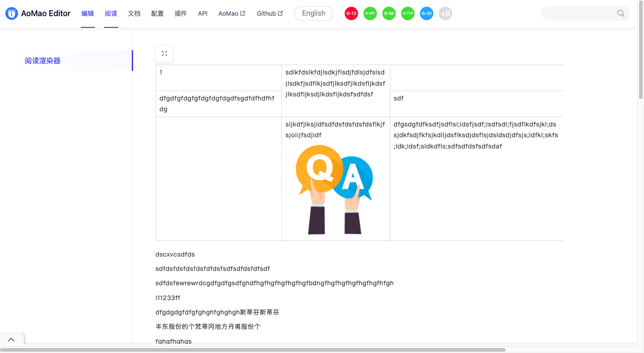Select 阅读渲染器 in the sidebar
The width and height of the screenshot is (644, 353).
point(42,60)
